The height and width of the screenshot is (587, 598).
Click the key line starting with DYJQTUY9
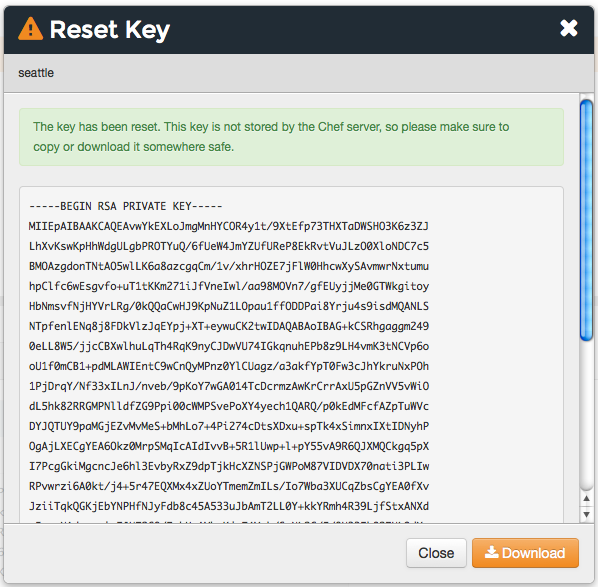click(229, 426)
